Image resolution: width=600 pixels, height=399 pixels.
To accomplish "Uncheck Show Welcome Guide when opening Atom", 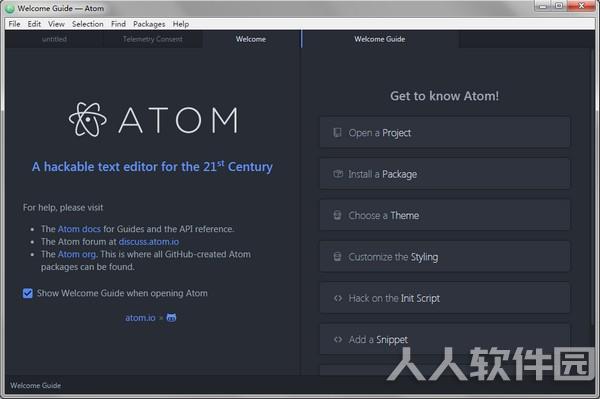I will 28,293.
